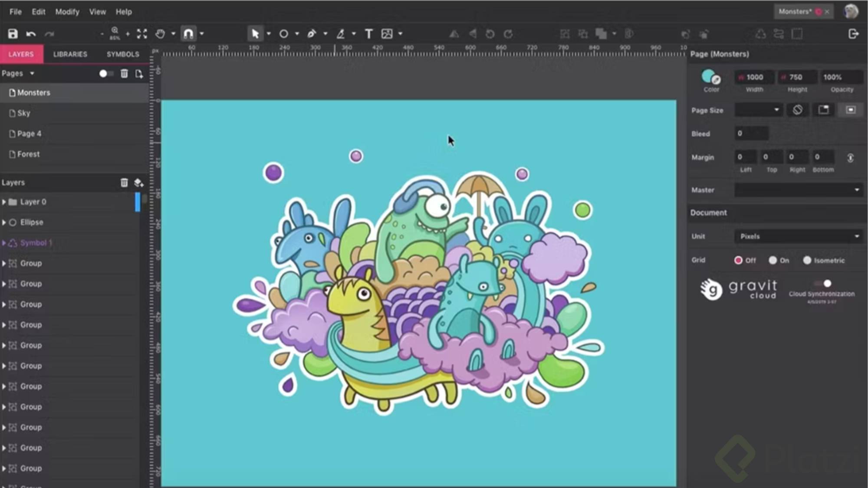Click the Undo arrow icon

point(31,34)
